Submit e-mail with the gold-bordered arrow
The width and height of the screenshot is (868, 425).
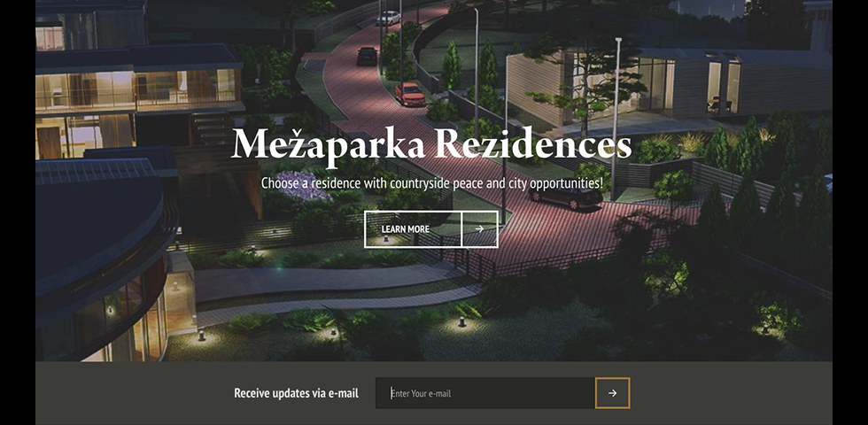[x=612, y=393]
